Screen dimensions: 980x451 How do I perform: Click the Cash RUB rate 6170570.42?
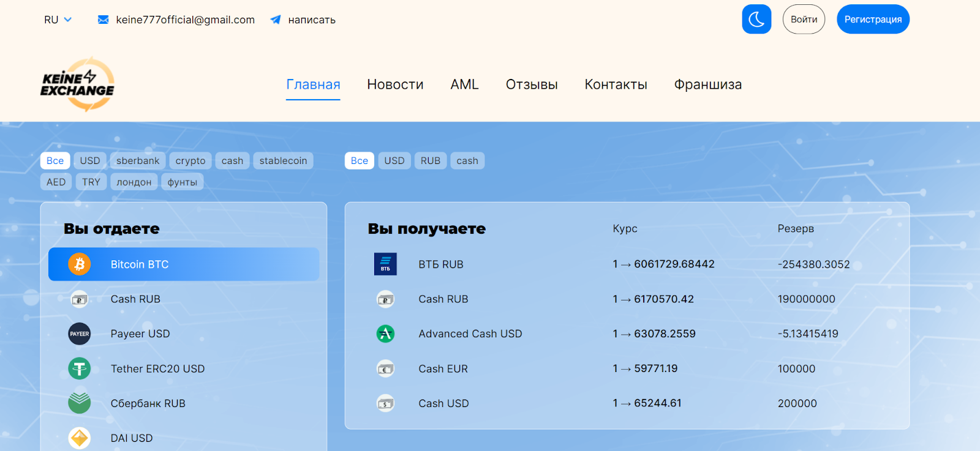pos(653,299)
